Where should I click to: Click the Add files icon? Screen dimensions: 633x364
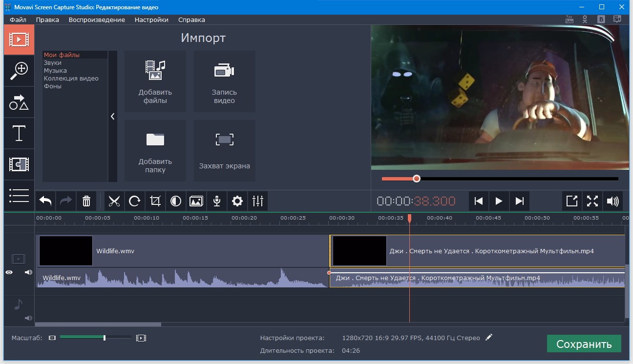pos(155,81)
